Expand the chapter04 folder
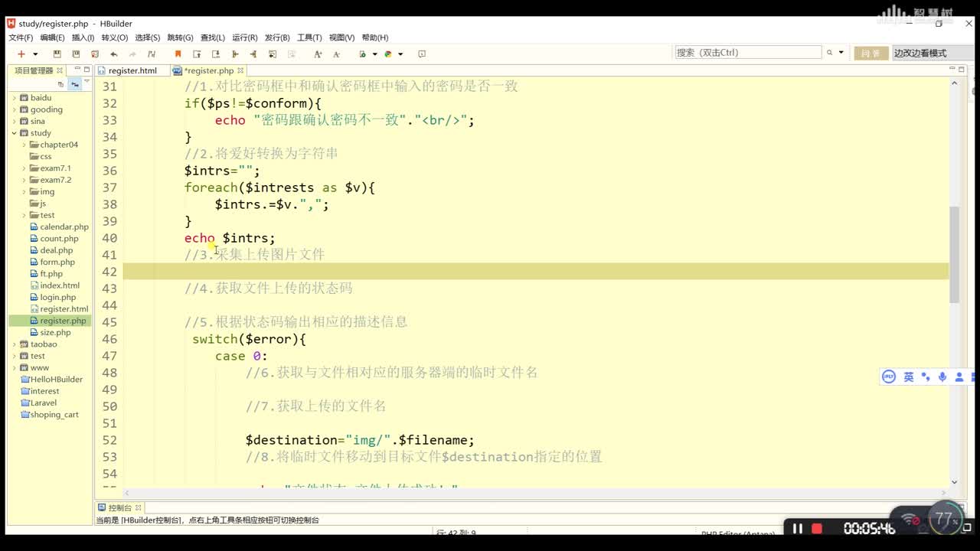 24,145
